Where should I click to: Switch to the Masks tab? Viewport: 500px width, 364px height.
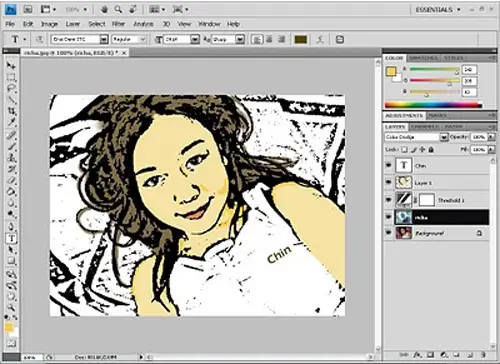(x=437, y=116)
